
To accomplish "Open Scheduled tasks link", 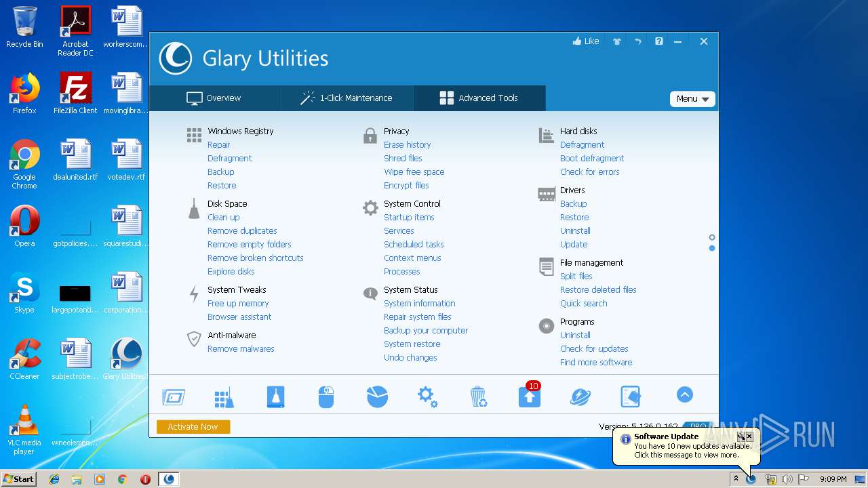I will [414, 245].
